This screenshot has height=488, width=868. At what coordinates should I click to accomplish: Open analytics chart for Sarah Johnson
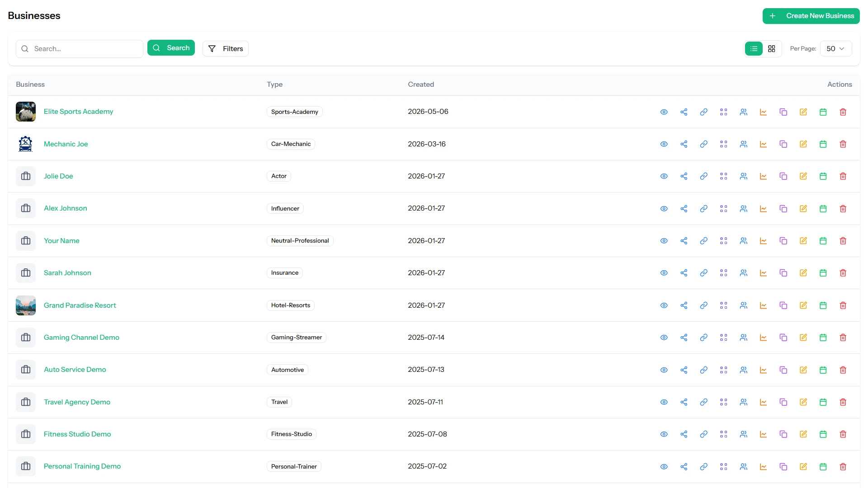[x=763, y=273]
